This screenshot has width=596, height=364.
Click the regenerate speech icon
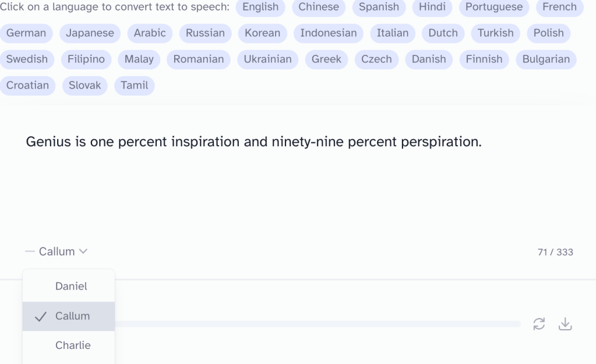[x=539, y=324]
